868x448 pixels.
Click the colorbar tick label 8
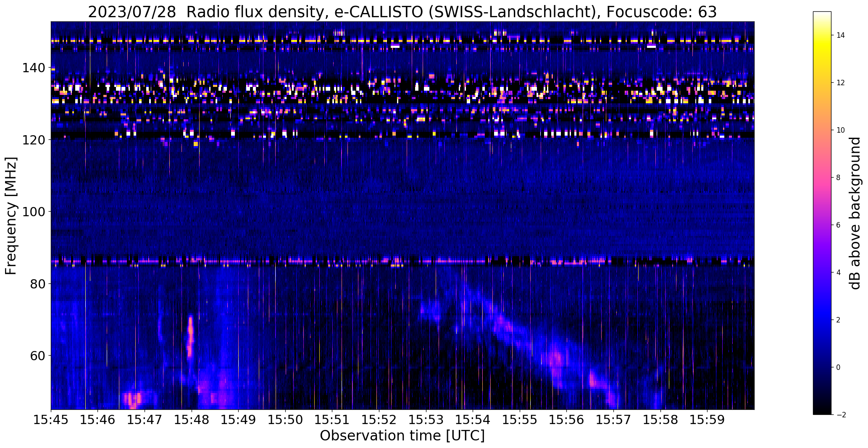point(839,178)
